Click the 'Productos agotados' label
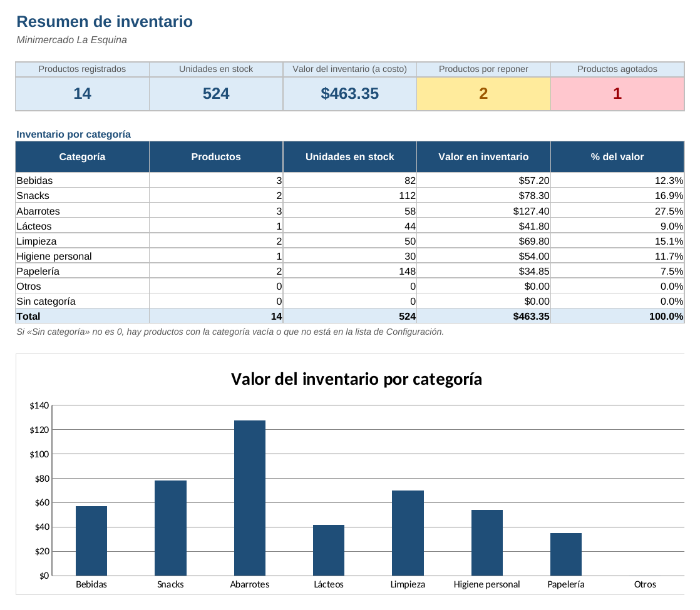 click(617, 69)
